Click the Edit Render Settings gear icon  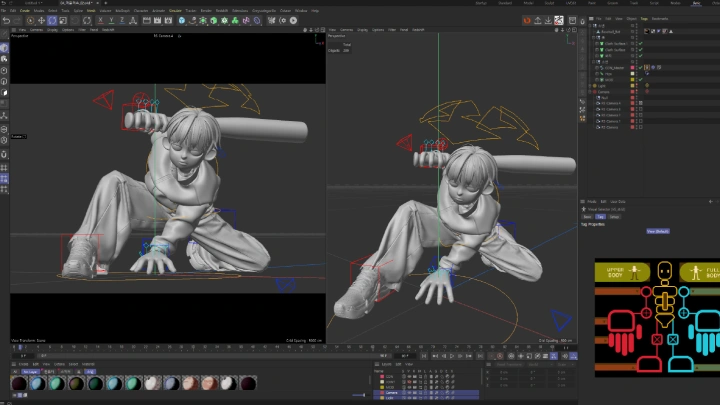pyautogui.click(x=166, y=20)
